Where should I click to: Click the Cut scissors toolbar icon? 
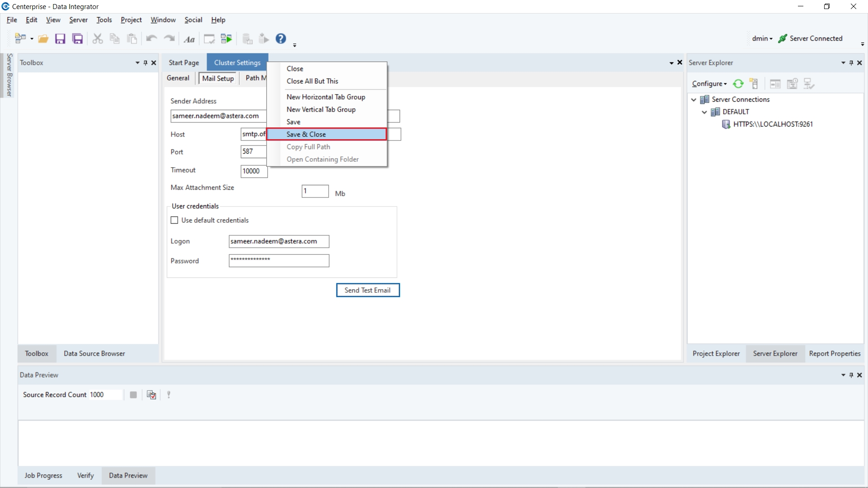pos(97,39)
